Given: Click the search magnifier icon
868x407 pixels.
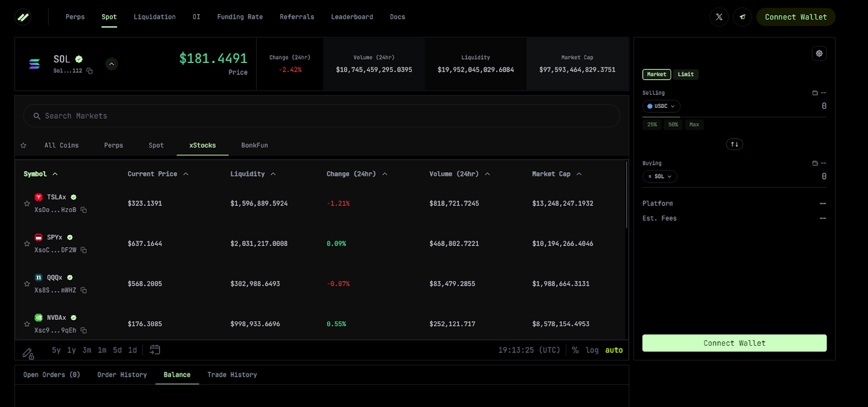Looking at the screenshot, I should 37,116.
